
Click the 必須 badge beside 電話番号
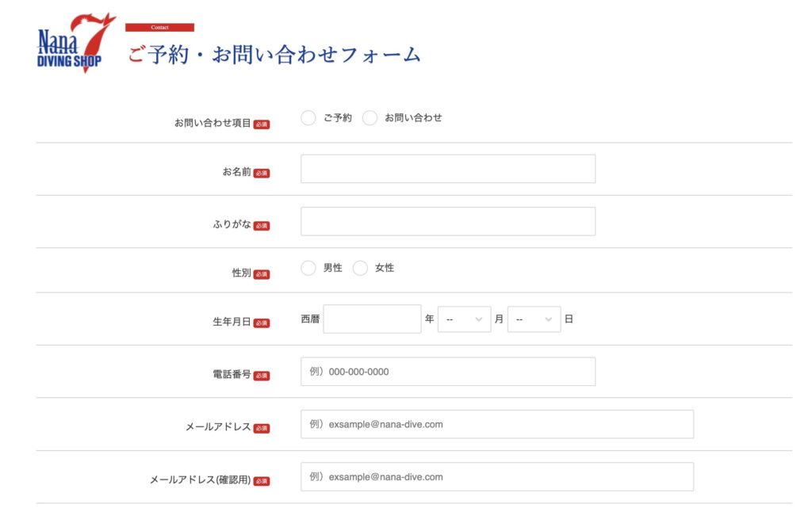point(262,376)
